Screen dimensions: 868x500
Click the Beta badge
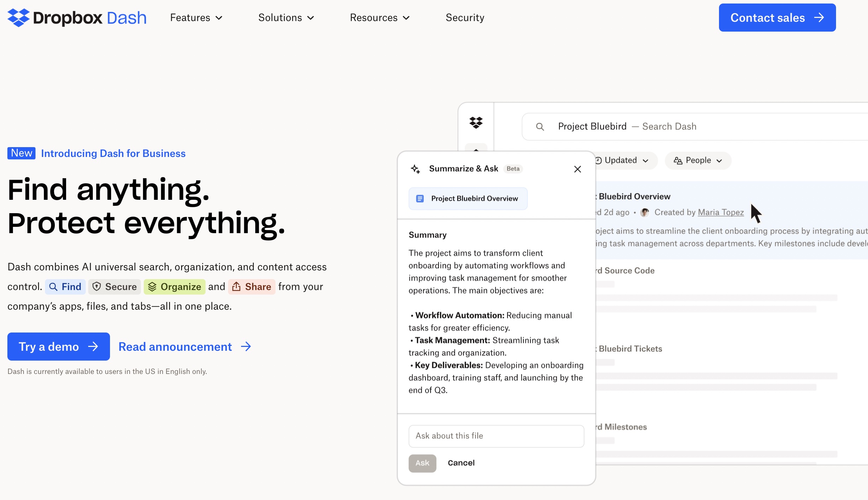(x=513, y=169)
